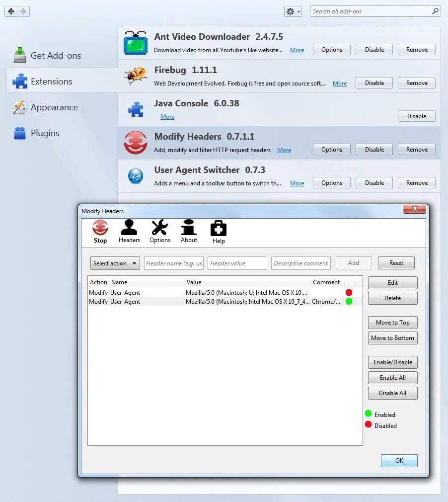
Task: Click the Disable All button
Action: (393, 393)
